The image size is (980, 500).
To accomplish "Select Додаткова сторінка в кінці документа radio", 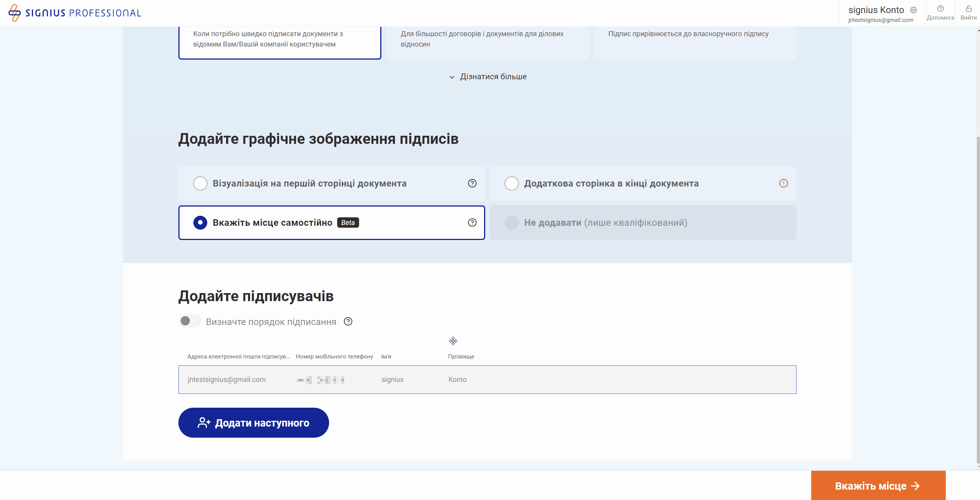I will (x=512, y=183).
